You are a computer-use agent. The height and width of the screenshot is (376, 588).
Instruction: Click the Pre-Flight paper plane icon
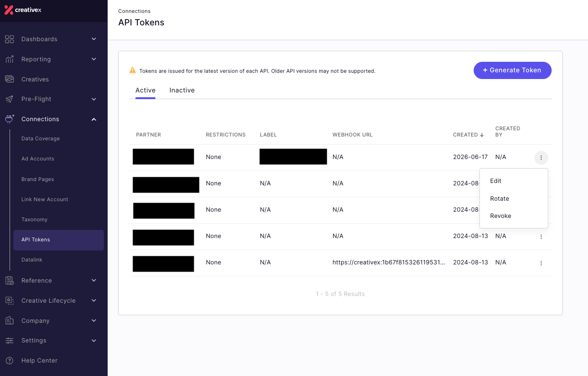[x=10, y=99]
